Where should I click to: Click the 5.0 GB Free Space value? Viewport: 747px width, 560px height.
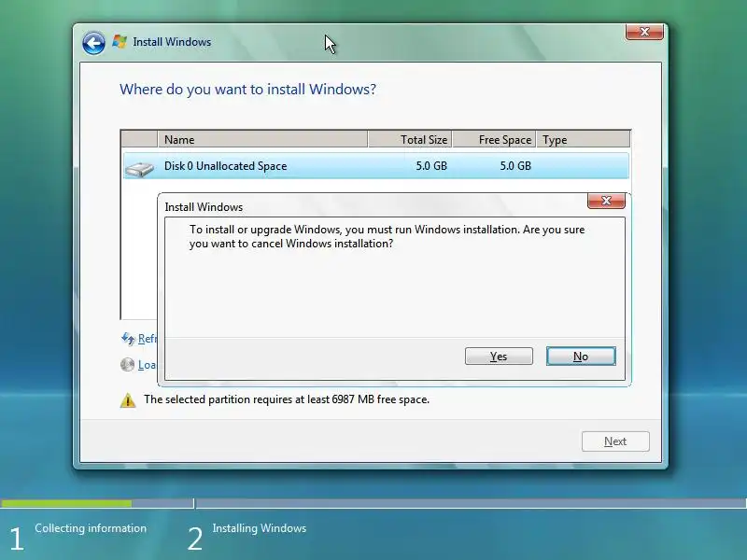515,166
